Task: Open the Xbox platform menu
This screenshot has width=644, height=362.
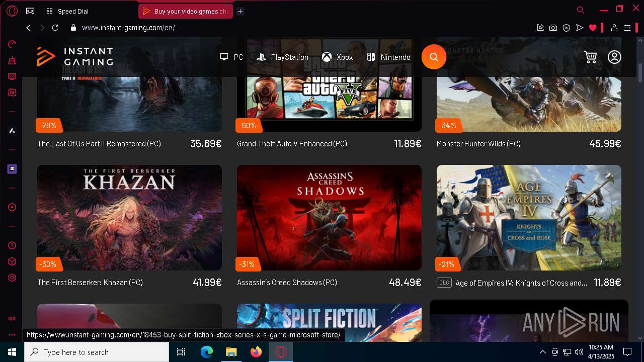Action: [x=338, y=57]
